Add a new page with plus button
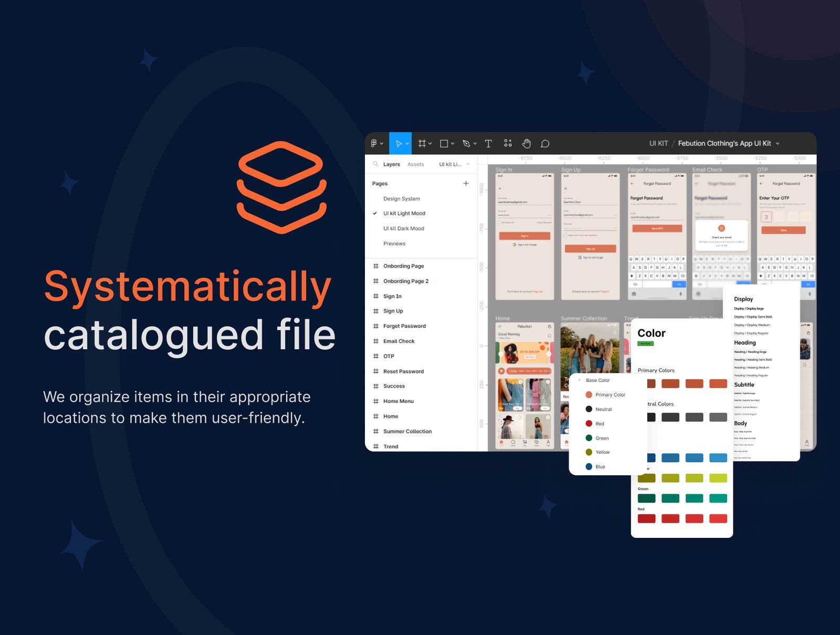 click(x=466, y=183)
